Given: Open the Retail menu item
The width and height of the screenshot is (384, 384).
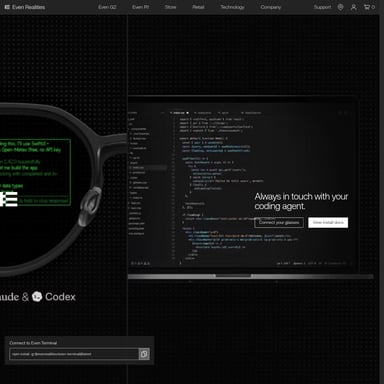Looking at the screenshot, I should tap(198, 7).
